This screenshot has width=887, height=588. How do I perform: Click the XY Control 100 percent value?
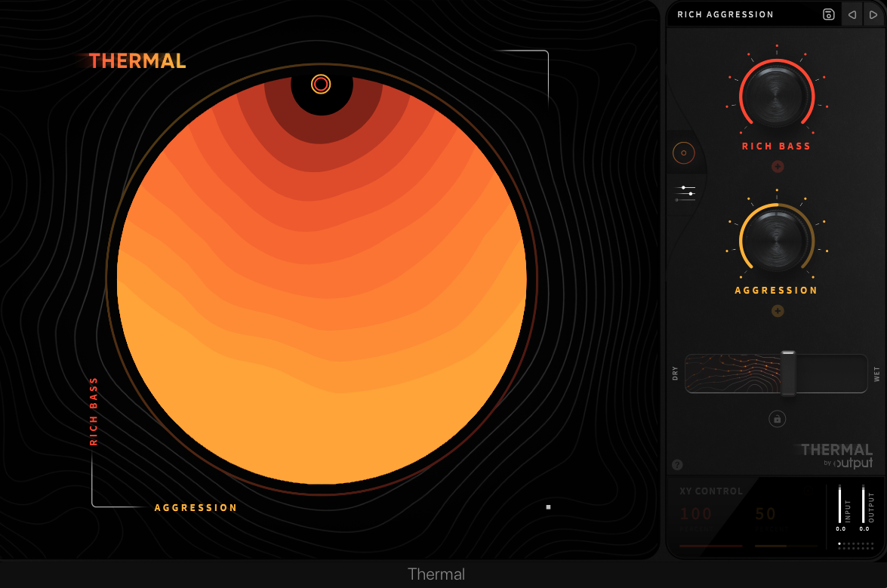click(696, 514)
